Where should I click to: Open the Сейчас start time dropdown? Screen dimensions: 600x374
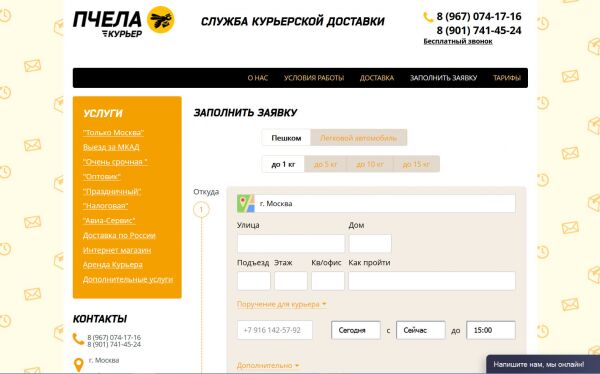[421, 330]
